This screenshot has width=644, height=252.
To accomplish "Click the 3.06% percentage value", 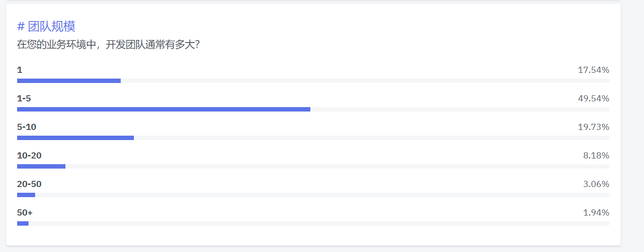I will pos(596,184).
